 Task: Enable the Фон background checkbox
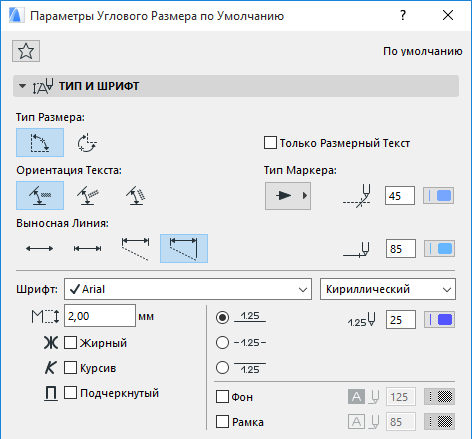point(222,397)
